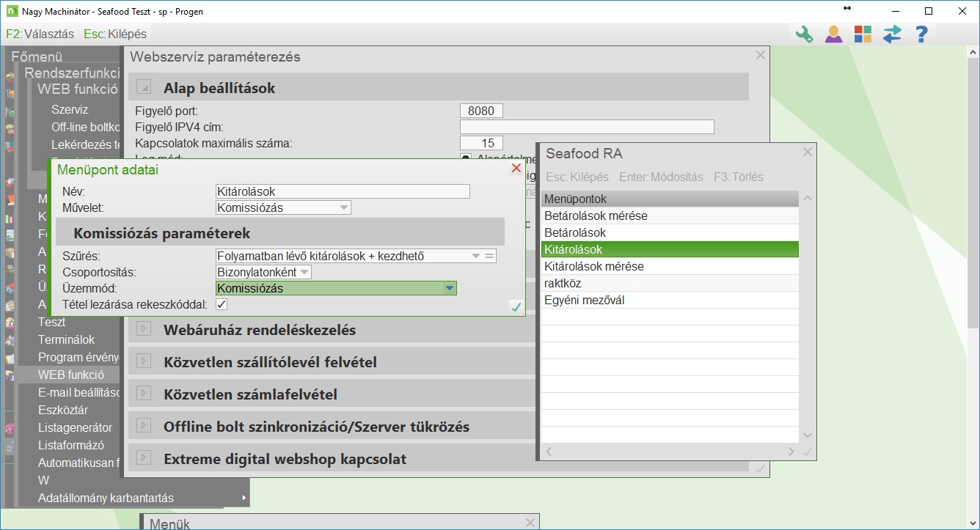The height and width of the screenshot is (530, 980).
Task: Click the Név input field
Action: [343, 191]
